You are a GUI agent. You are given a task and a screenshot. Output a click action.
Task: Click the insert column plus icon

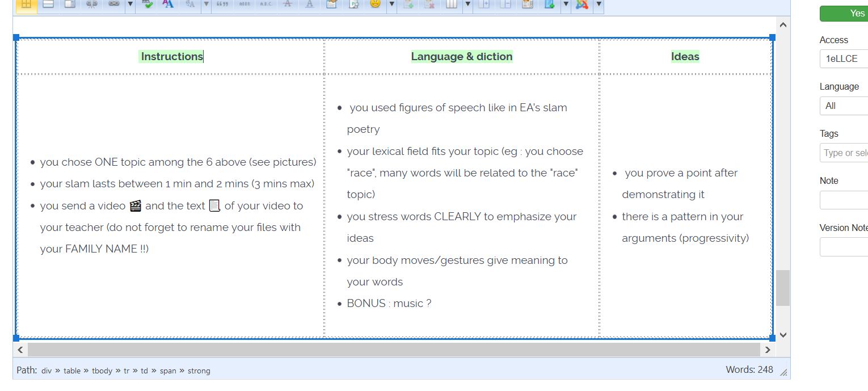[x=484, y=5]
